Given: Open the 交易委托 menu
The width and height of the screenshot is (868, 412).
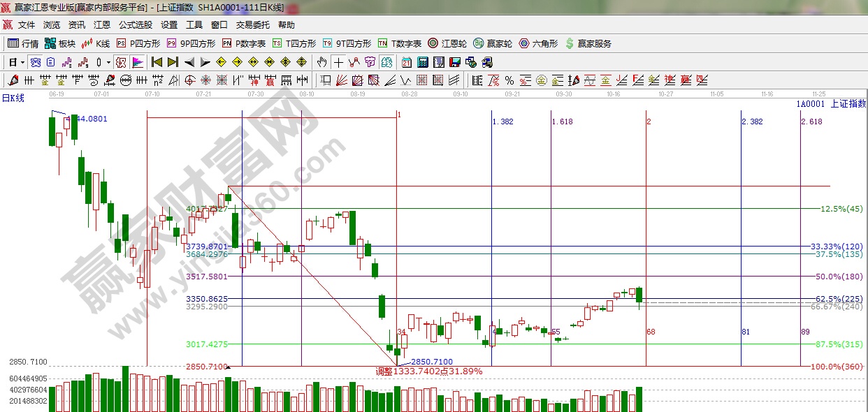Looking at the screenshot, I should point(252,25).
